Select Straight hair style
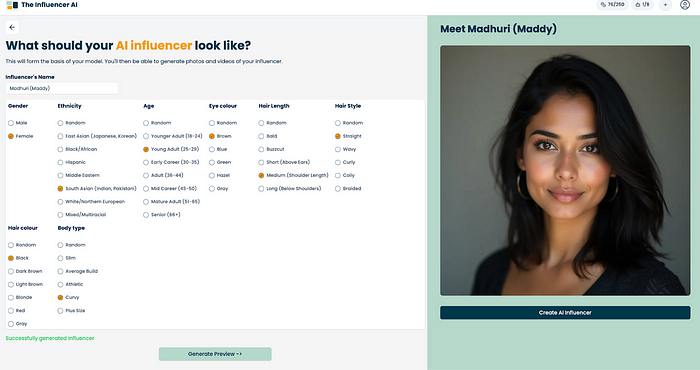The image size is (700, 370). coord(349,136)
